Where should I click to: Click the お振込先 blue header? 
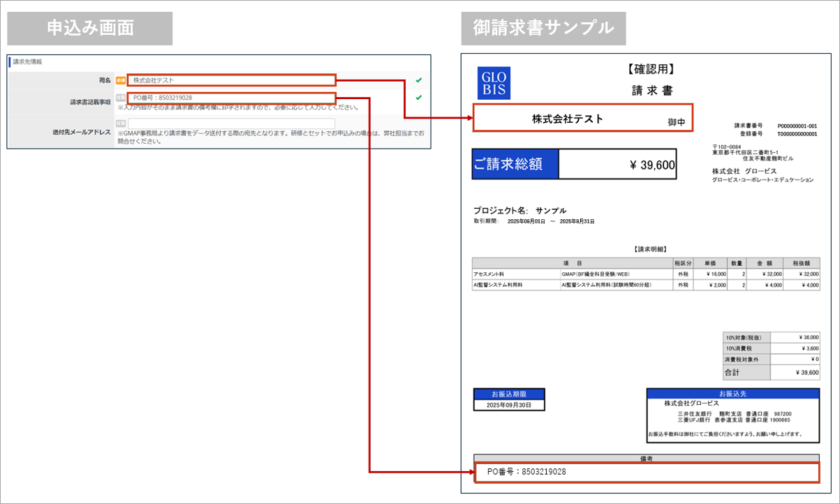732,394
